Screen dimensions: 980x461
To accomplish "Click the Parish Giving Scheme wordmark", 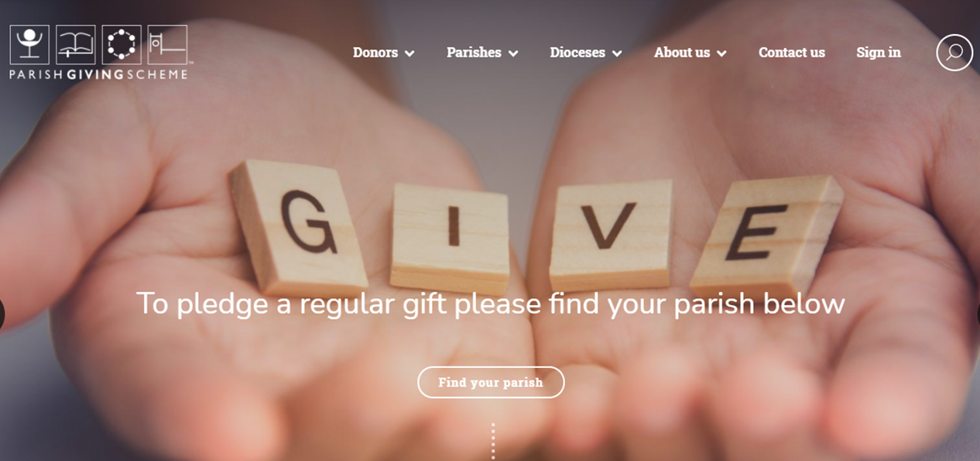I will click(x=99, y=74).
